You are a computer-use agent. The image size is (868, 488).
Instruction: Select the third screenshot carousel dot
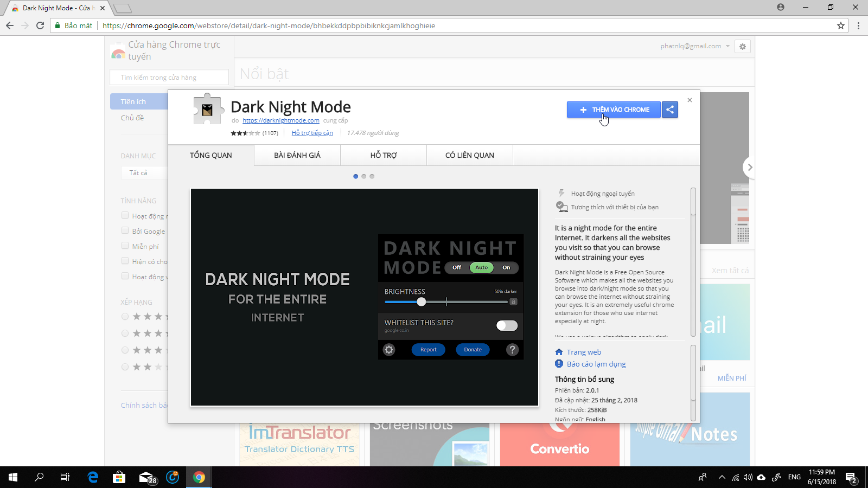[372, 176]
